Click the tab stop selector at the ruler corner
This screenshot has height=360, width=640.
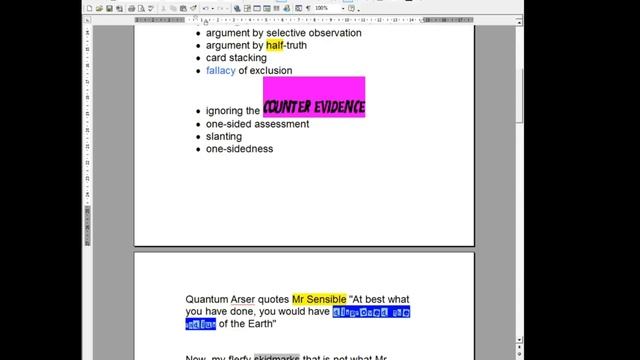click(x=87, y=20)
